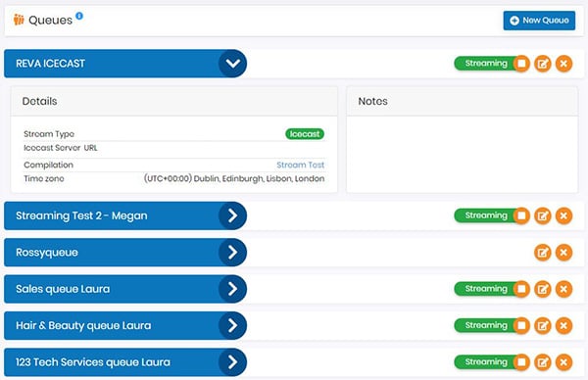Click the Queues page icon
Image resolution: width=588 pixels, height=380 pixels.
click(x=19, y=20)
